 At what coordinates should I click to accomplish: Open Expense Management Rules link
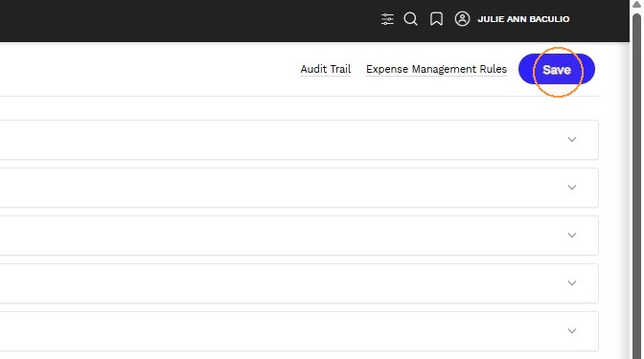(x=436, y=69)
